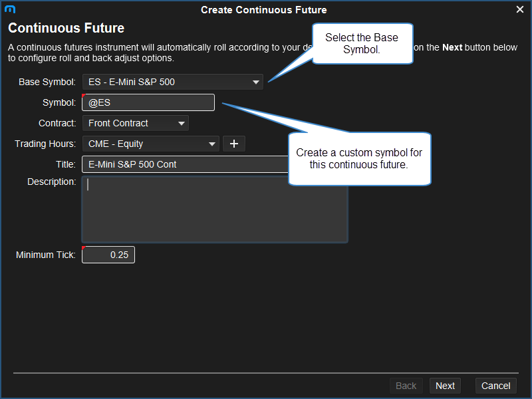This screenshot has height=399, width=532.
Task: Click the 'Trading Hours:' label
Action: point(45,144)
